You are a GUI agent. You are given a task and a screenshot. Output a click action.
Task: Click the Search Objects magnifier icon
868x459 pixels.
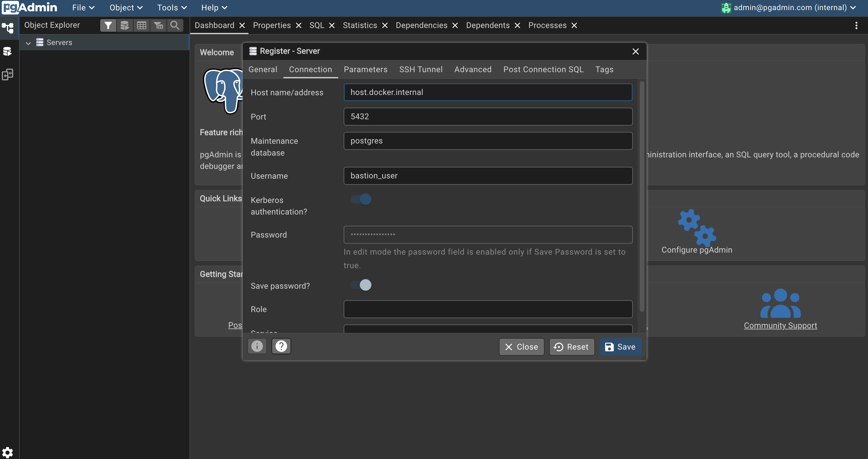click(175, 25)
